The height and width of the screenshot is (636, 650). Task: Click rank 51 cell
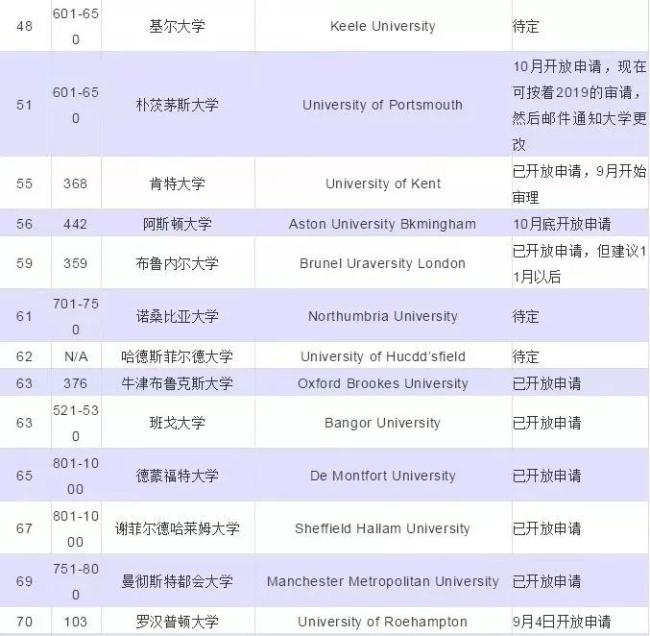24,105
